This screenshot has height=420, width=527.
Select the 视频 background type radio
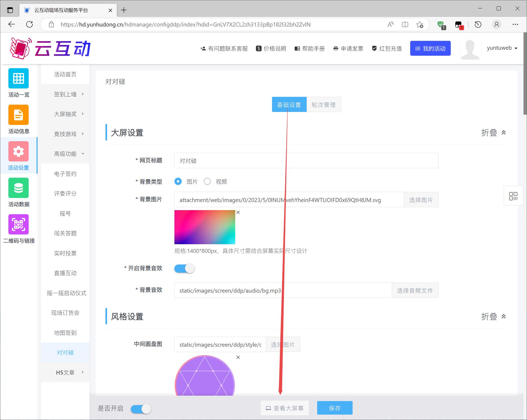[x=207, y=181]
